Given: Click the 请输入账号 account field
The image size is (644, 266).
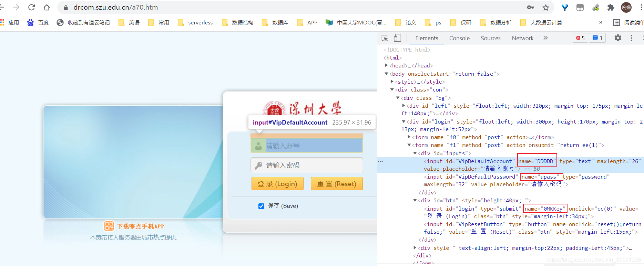Looking at the screenshot, I should coord(307,146).
